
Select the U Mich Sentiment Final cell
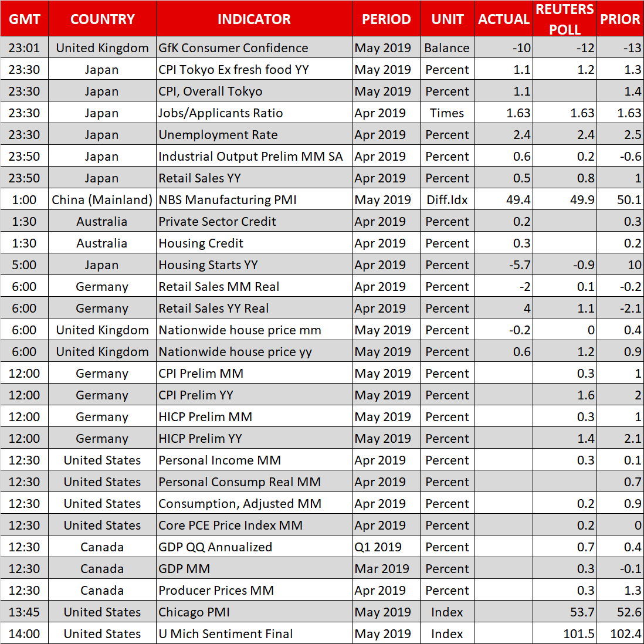254,633
